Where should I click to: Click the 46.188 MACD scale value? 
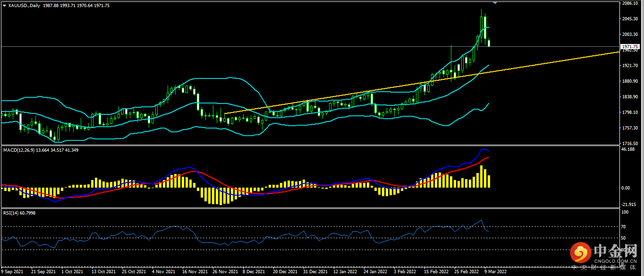click(x=628, y=149)
